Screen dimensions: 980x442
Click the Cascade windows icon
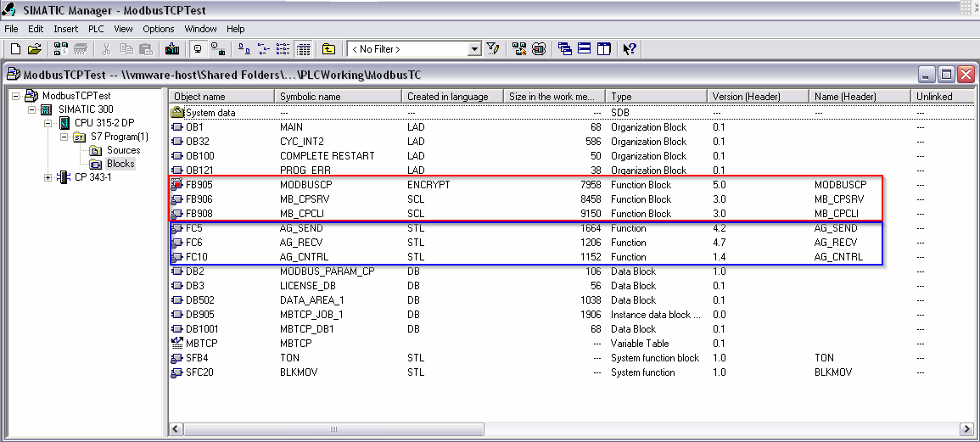[x=565, y=49]
